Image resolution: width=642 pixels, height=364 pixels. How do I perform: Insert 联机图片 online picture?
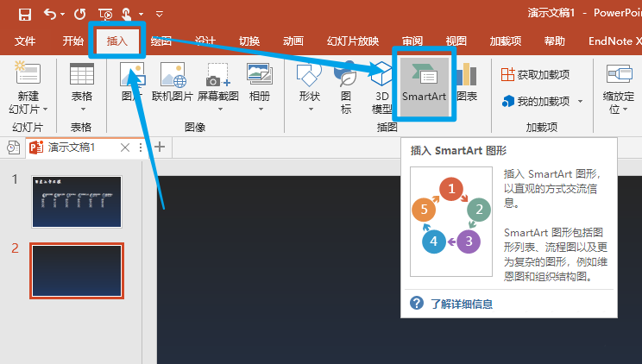coord(173,82)
